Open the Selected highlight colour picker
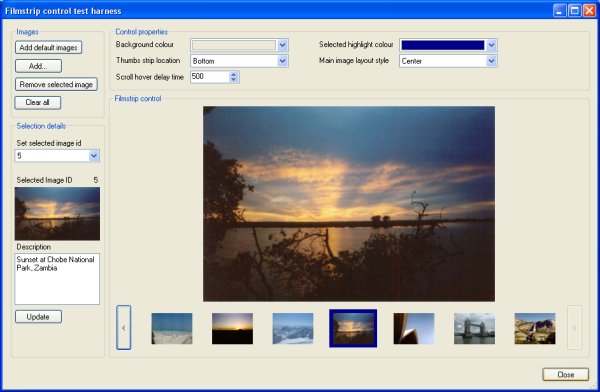Screen dimensions: 600x392 (x=491, y=45)
